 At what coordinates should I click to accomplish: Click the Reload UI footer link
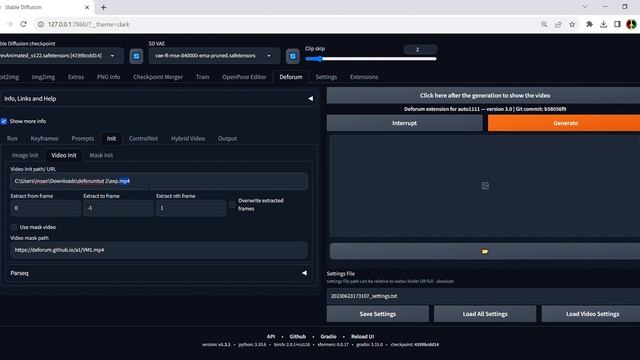point(362,336)
